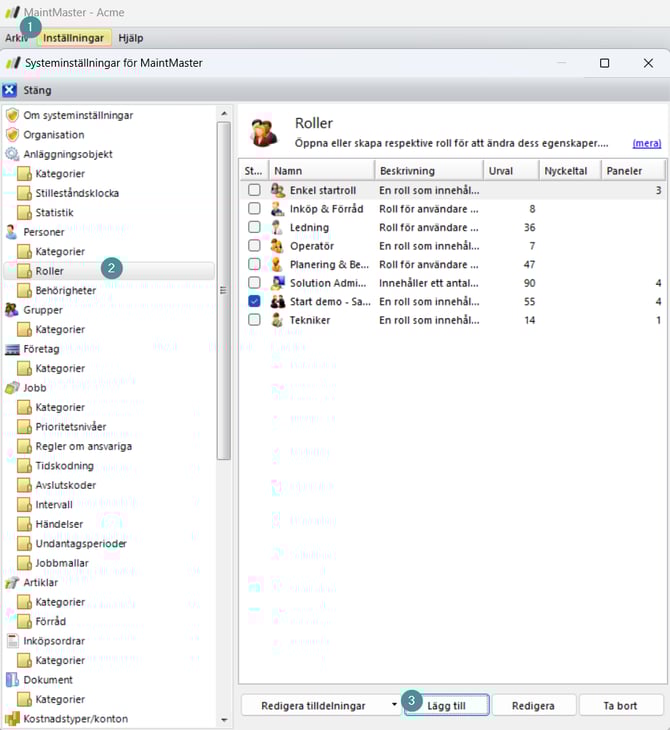
Task: Click the Ledning role icon
Action: coord(277,227)
